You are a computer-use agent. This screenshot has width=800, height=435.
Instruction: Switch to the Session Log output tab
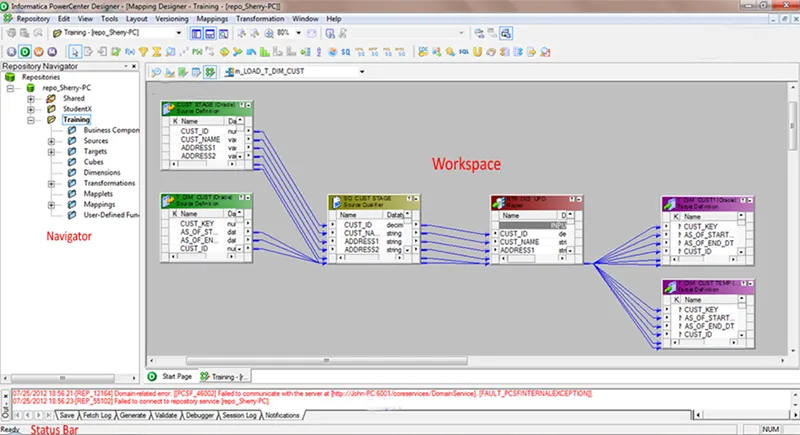[239, 416]
